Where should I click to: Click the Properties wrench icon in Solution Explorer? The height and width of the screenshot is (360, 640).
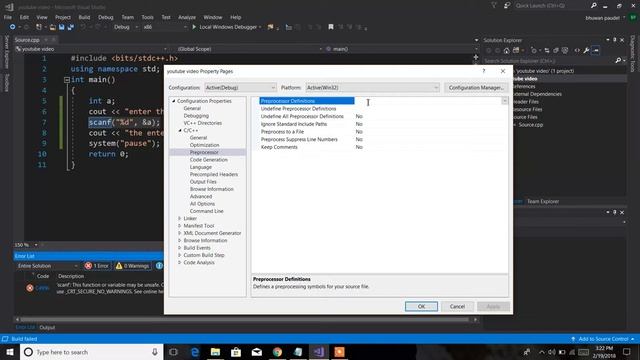click(586, 51)
